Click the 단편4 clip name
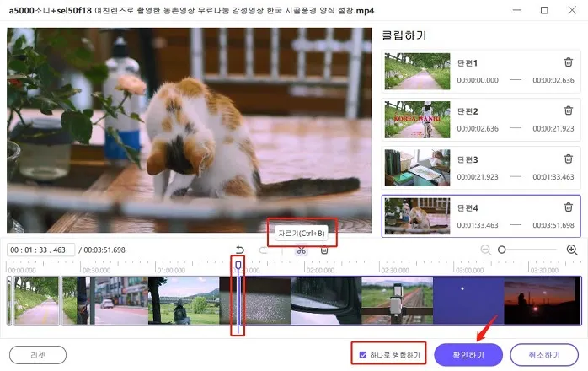 (468, 208)
